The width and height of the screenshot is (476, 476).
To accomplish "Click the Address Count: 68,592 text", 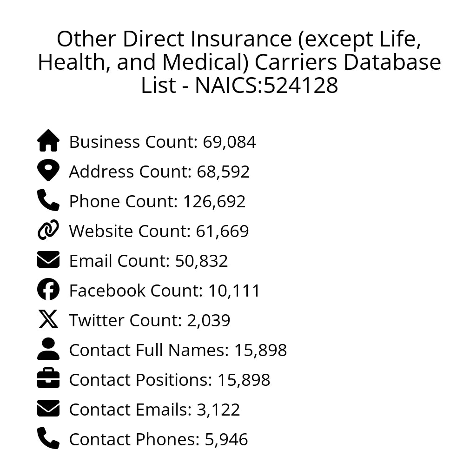I will tap(159, 172).
